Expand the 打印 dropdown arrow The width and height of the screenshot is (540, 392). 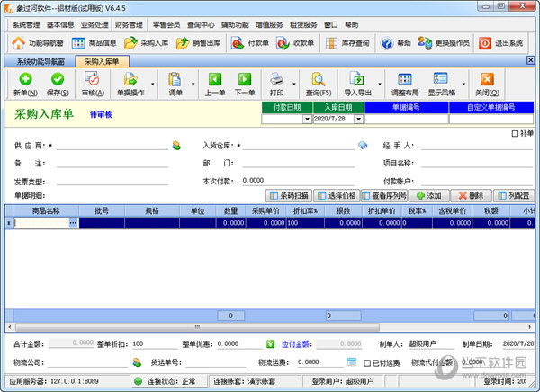click(x=294, y=84)
